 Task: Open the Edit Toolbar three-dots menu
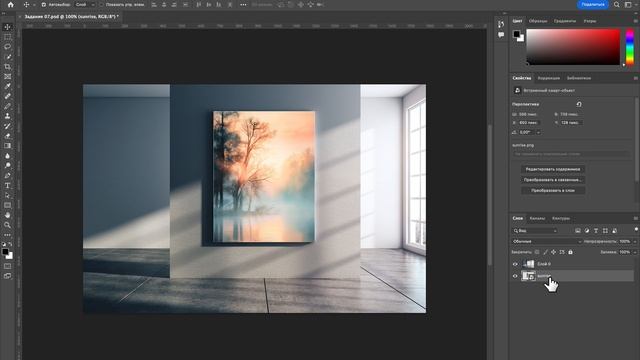[7, 235]
